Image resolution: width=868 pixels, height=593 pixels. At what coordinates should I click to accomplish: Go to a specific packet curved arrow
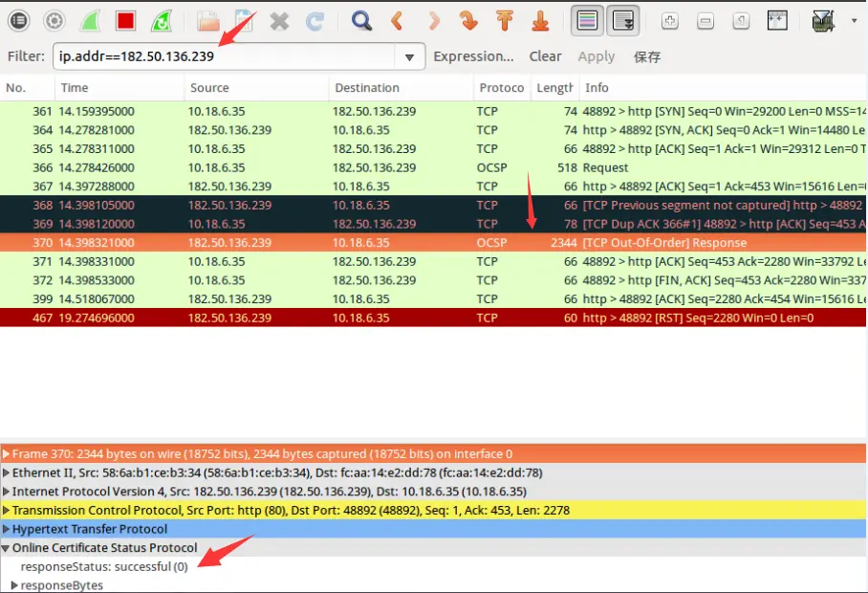468,21
